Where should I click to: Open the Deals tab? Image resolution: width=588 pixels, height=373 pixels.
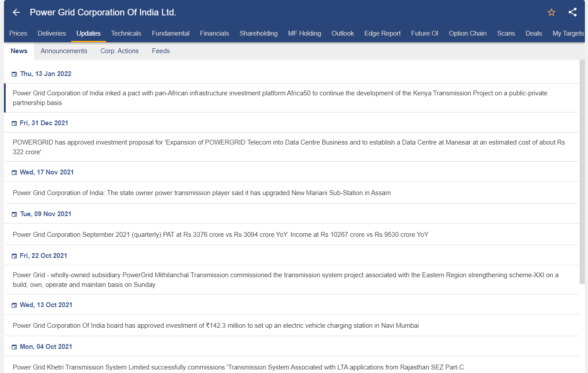click(x=534, y=33)
